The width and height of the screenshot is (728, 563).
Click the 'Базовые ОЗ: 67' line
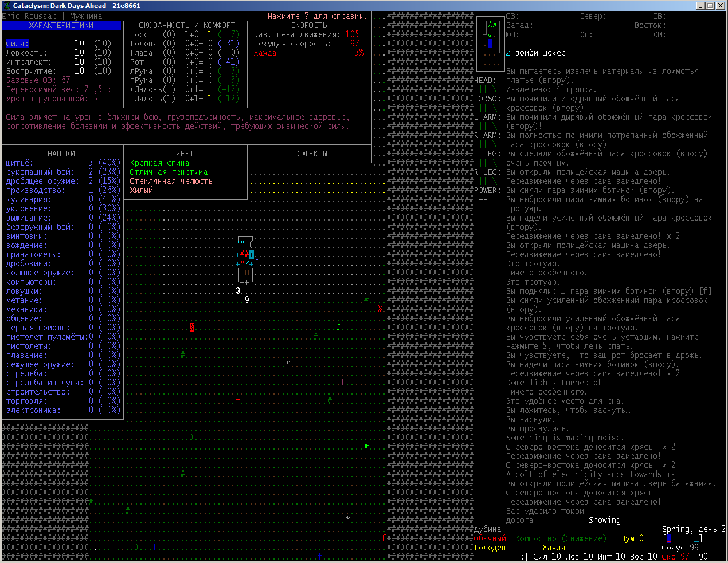pyautogui.click(x=38, y=80)
